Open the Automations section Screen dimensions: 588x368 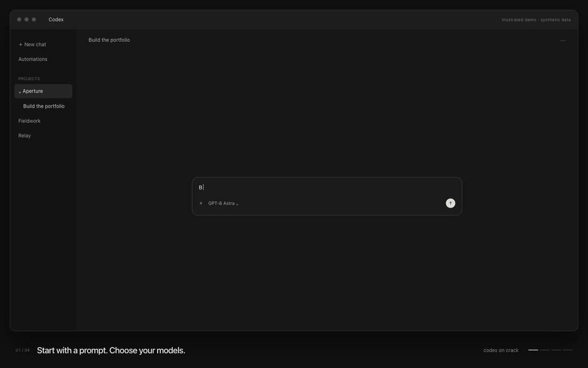point(33,59)
